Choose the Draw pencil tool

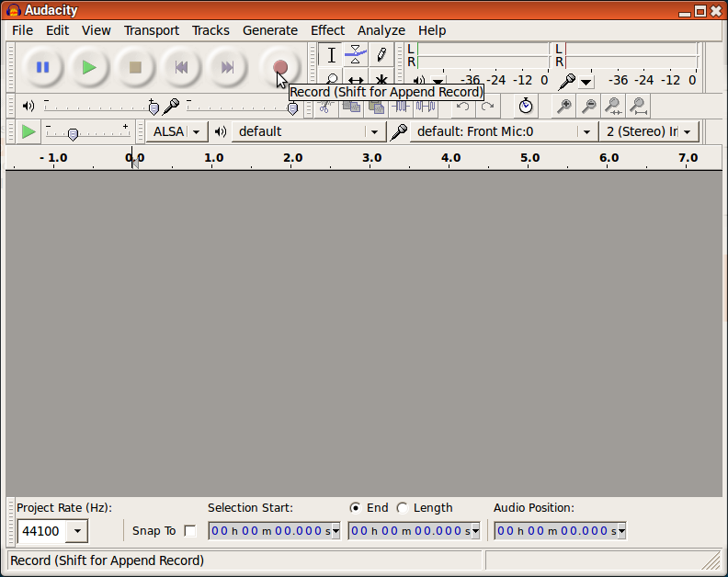pos(381,55)
